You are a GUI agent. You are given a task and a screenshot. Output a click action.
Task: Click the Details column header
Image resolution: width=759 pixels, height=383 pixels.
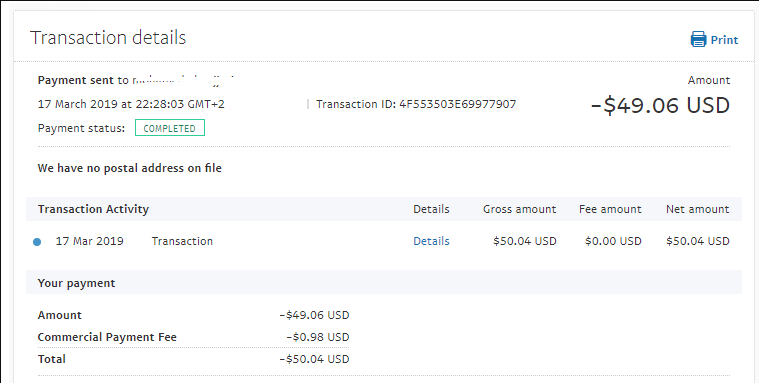point(431,209)
